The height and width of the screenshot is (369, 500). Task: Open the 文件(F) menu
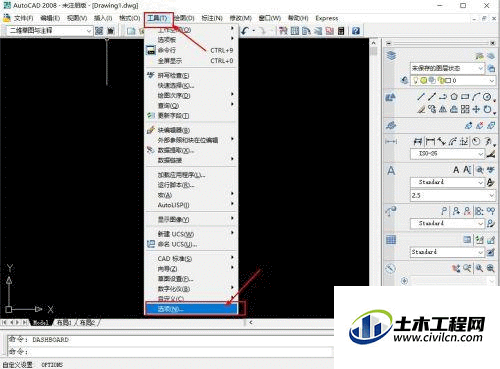coord(23,18)
